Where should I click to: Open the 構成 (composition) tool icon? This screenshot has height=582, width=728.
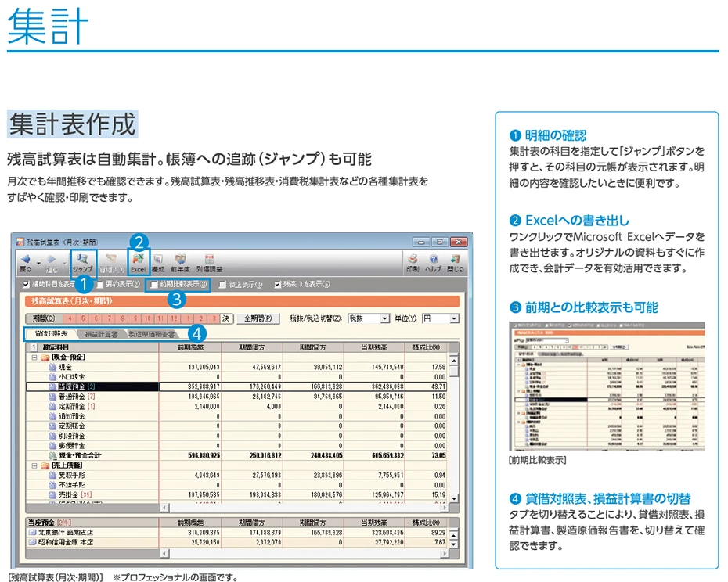pos(157,261)
